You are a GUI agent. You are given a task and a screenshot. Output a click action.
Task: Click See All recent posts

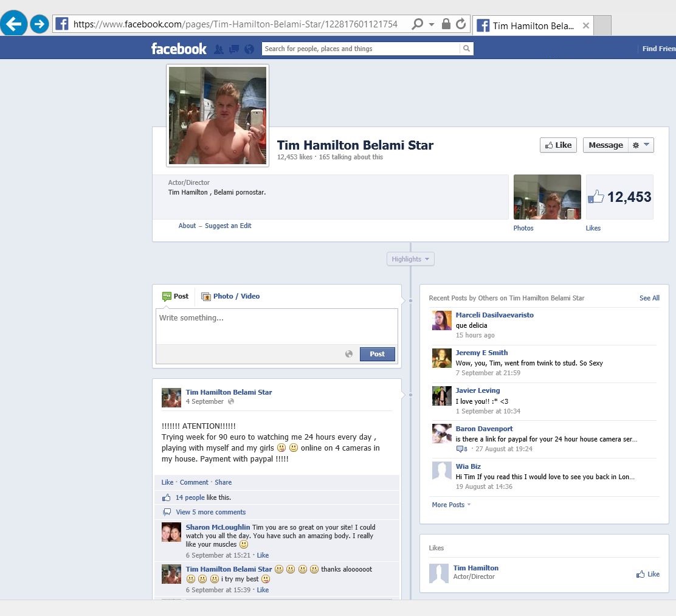pos(649,298)
